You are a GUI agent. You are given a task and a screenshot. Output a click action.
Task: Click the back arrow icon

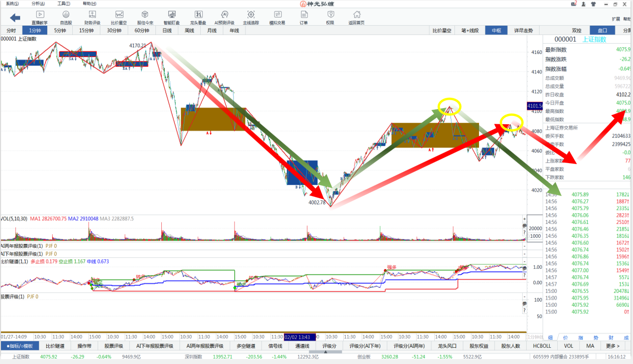point(15,18)
